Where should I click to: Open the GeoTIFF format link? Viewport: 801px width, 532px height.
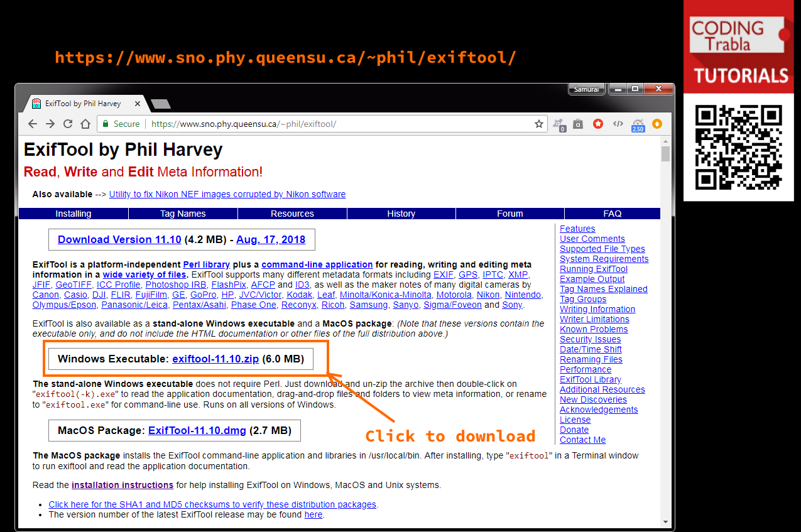(73, 285)
